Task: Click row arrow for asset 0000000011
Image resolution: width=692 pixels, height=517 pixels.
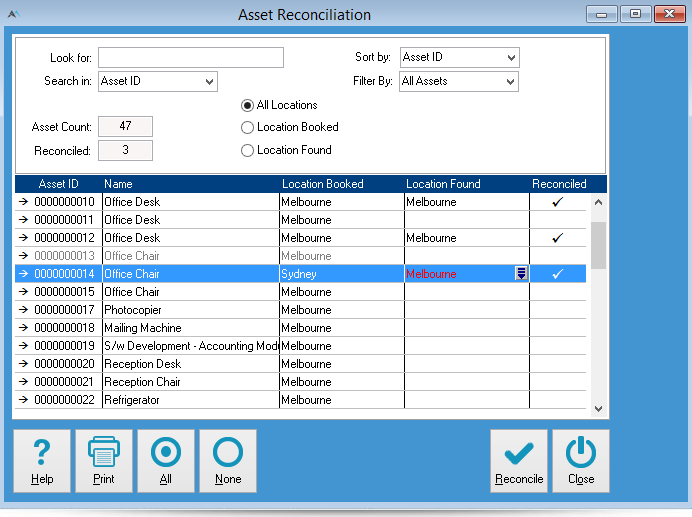Action: (23, 220)
